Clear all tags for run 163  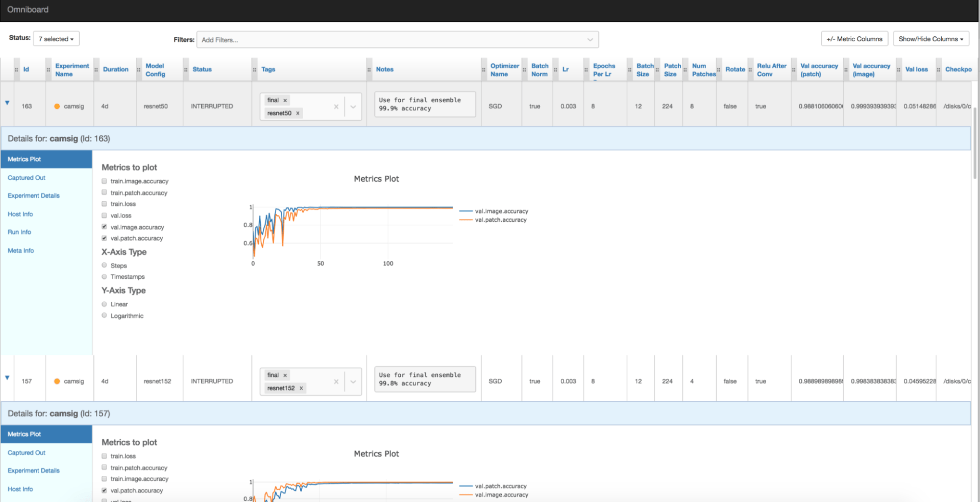[x=336, y=107]
